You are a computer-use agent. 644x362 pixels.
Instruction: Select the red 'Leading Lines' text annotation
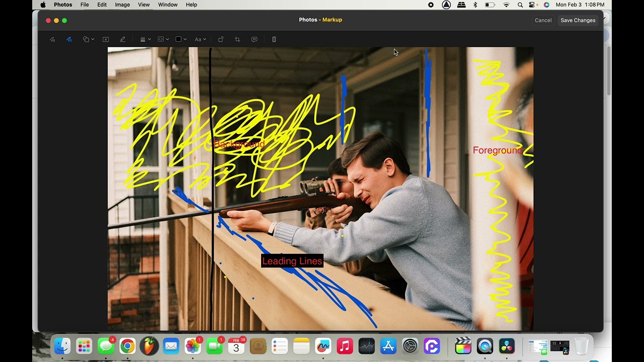tap(292, 261)
